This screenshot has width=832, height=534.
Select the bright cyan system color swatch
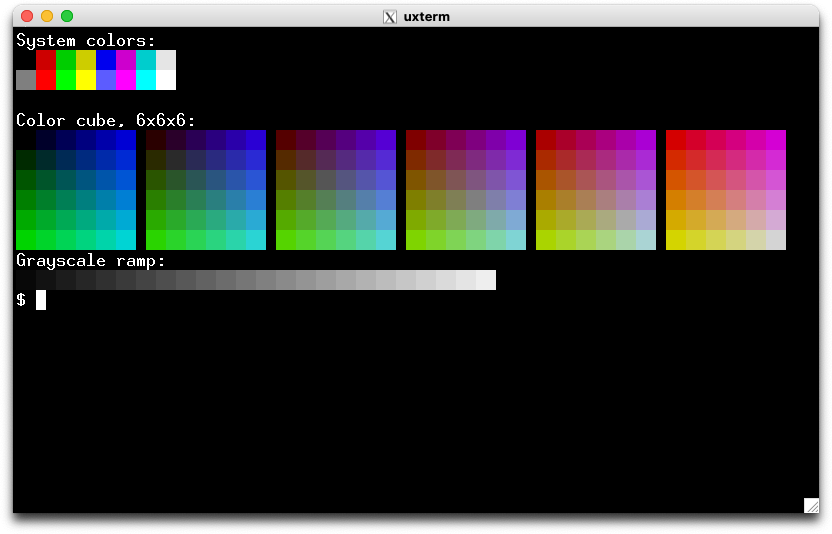click(x=146, y=80)
